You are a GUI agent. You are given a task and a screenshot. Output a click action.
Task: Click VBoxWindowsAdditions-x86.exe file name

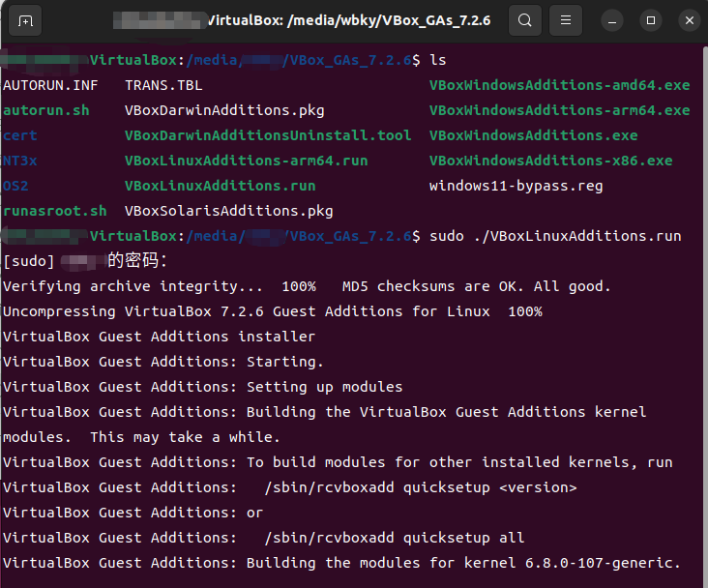pyautogui.click(x=551, y=161)
